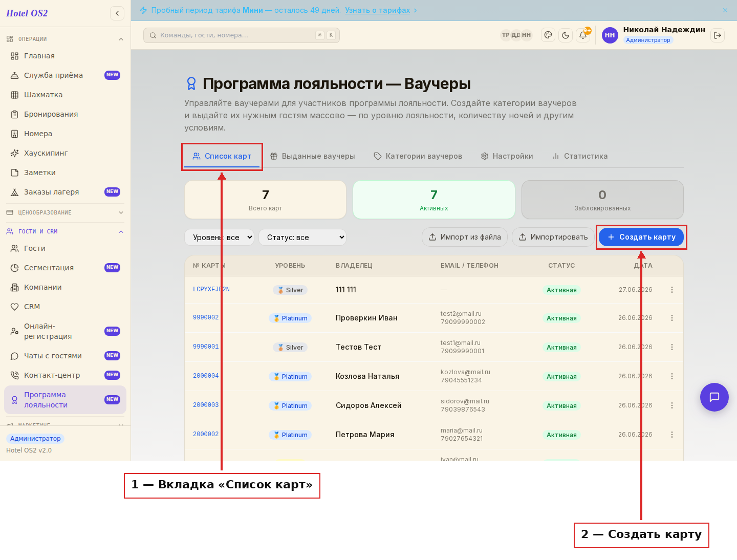Open the theme palette icon
Image resolution: width=737 pixels, height=560 pixels.
coord(548,35)
